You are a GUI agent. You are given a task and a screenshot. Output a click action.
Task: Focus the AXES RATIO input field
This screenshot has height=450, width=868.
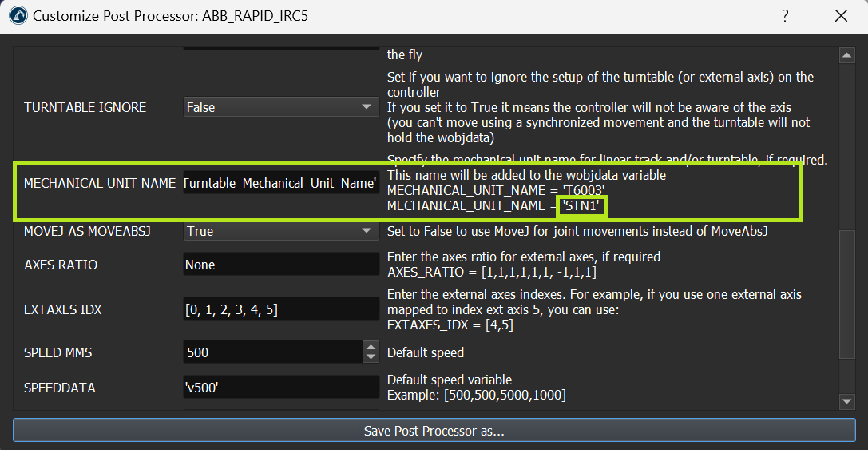[x=280, y=265]
